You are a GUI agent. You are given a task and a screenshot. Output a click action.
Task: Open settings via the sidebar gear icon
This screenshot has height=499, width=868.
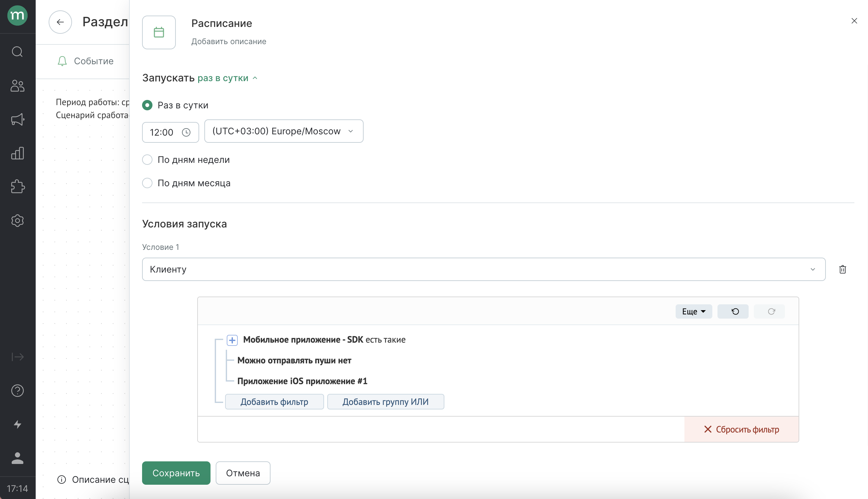pyautogui.click(x=18, y=220)
